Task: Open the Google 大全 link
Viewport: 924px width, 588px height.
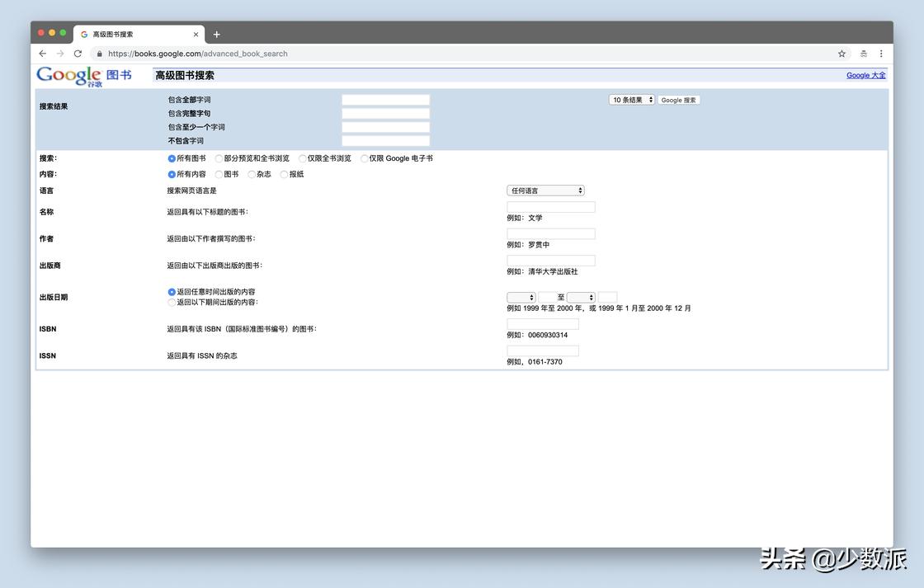Action: pos(865,75)
